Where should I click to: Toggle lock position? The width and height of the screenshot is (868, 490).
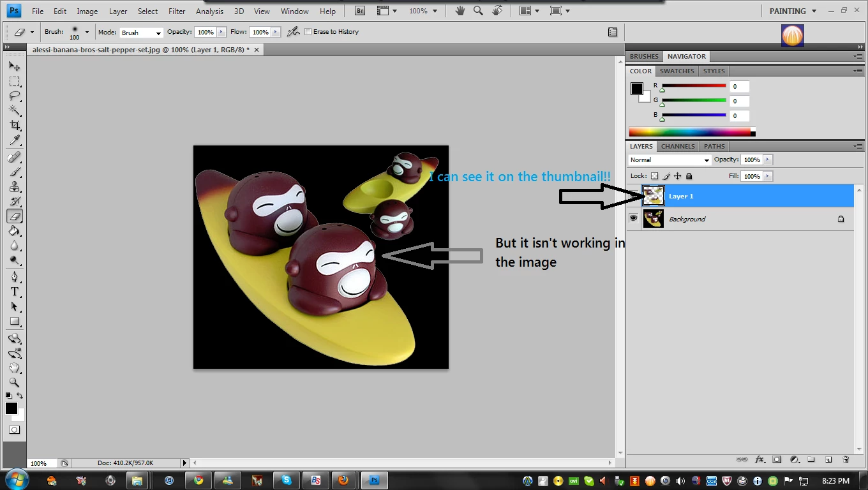[678, 176]
